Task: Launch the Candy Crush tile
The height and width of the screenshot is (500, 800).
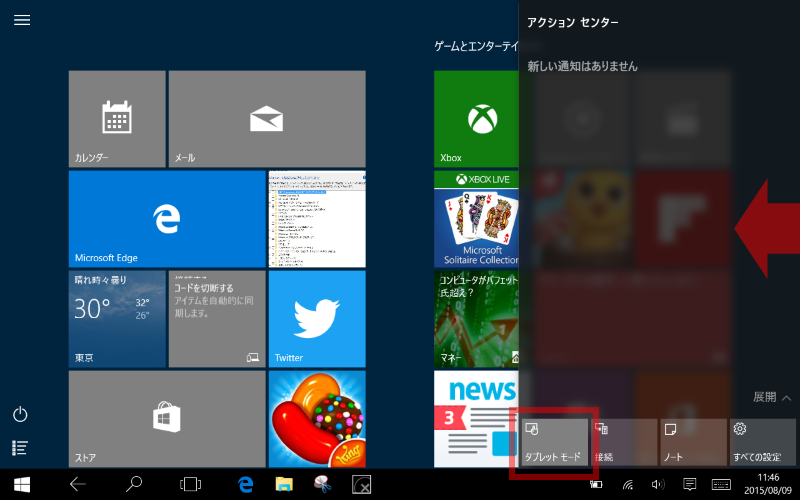Action: point(317,419)
